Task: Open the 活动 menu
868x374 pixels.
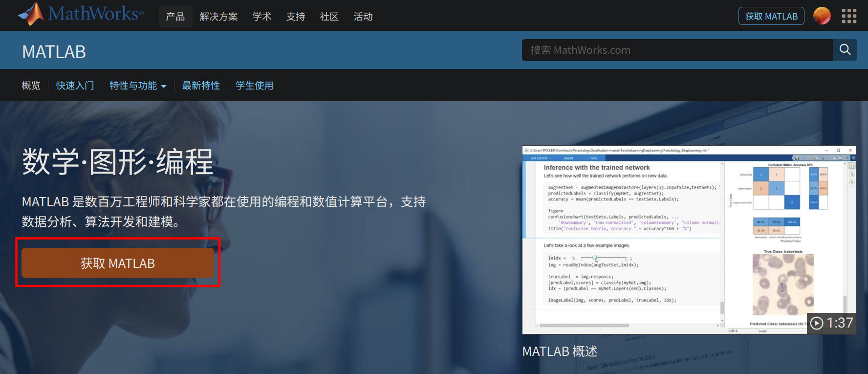Action: click(x=363, y=17)
